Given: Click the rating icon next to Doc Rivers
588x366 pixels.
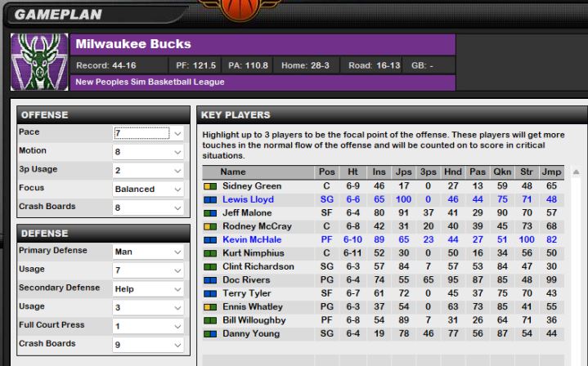Looking at the screenshot, I should click(x=210, y=280).
